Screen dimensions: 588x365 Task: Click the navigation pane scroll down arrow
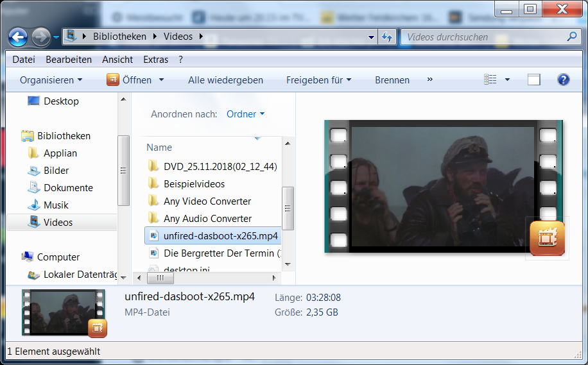pos(123,278)
